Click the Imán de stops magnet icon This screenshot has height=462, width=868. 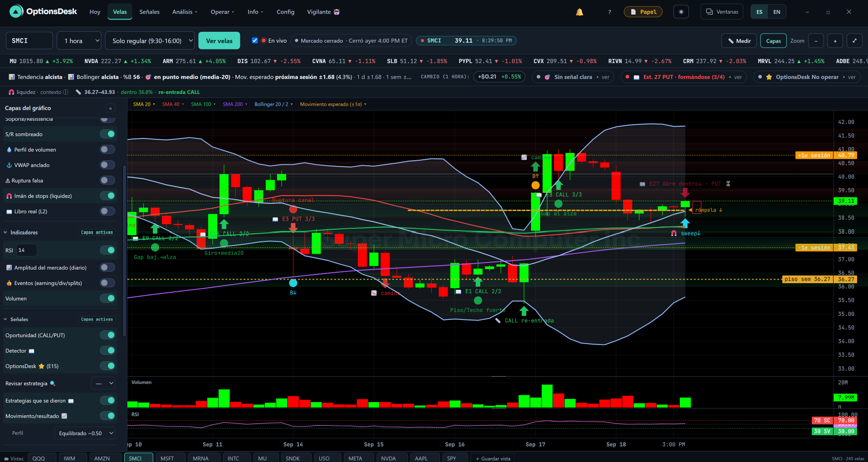[9, 196]
